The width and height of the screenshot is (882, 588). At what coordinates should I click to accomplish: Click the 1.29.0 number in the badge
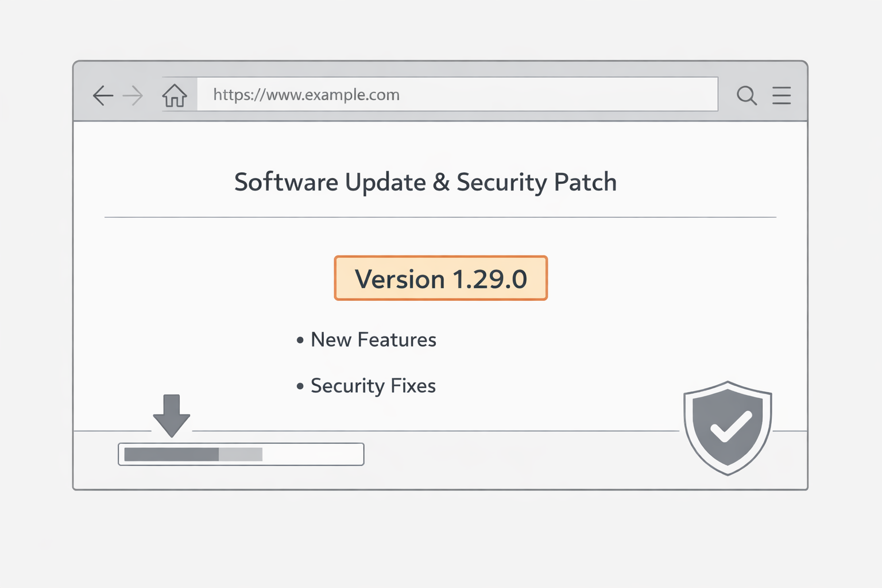pos(490,280)
